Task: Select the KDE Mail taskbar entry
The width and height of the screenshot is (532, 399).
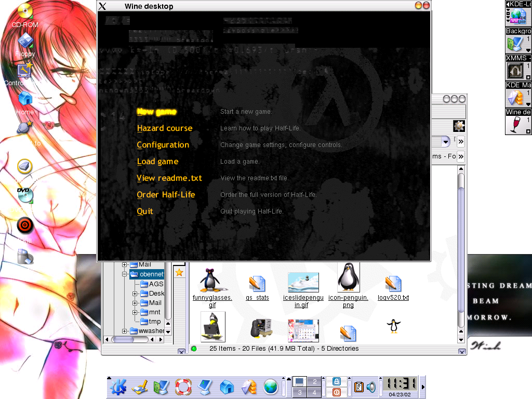Action: click(518, 95)
